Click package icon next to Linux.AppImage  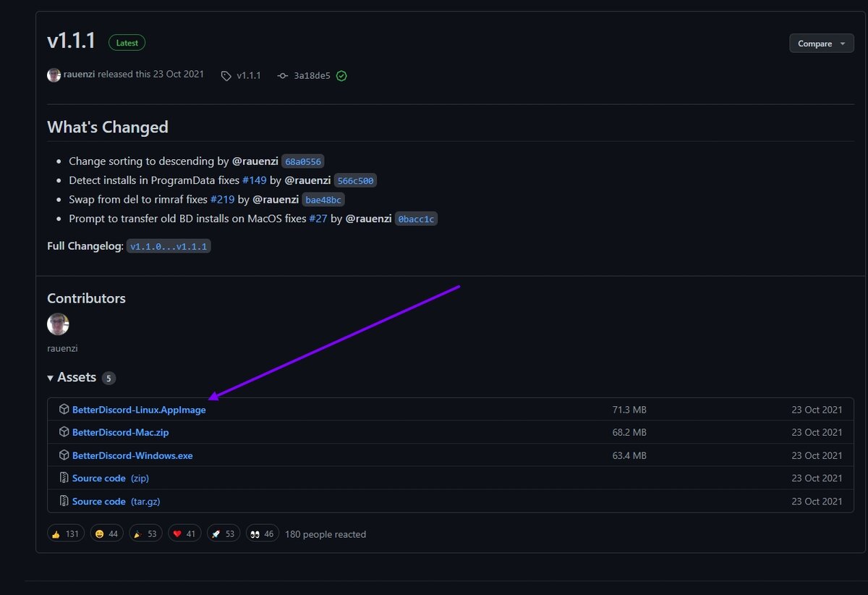[64, 410]
